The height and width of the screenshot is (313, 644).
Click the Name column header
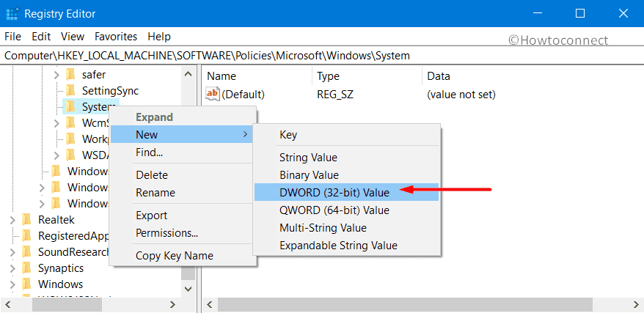tap(257, 76)
